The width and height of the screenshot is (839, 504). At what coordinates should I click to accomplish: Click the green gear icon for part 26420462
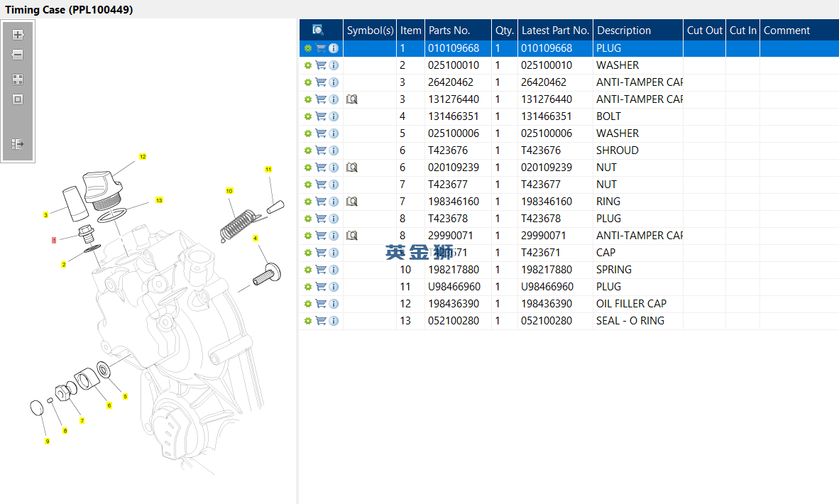(x=307, y=82)
